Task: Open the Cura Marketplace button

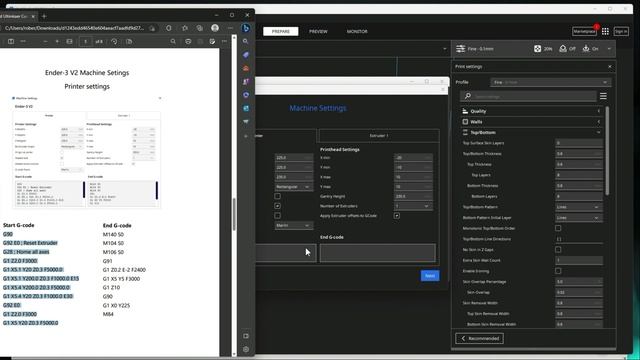Action: tap(584, 31)
